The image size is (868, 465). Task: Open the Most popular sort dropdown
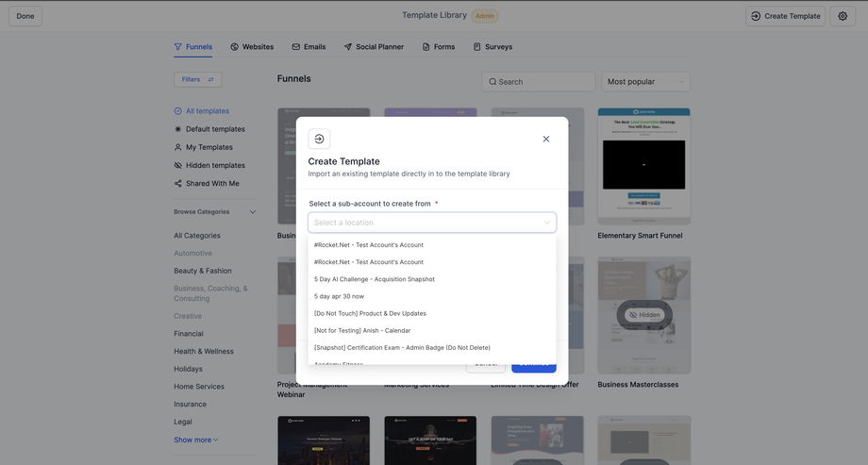coord(645,82)
